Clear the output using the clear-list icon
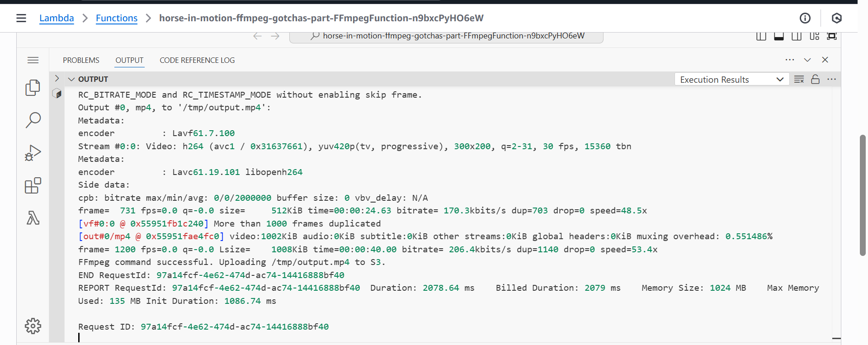The image size is (868, 345). 799,80
